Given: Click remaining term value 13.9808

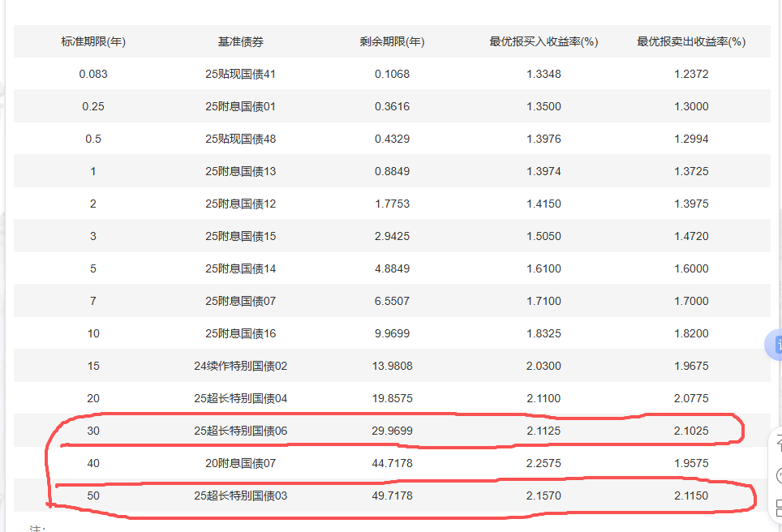Looking at the screenshot, I should coord(392,366).
